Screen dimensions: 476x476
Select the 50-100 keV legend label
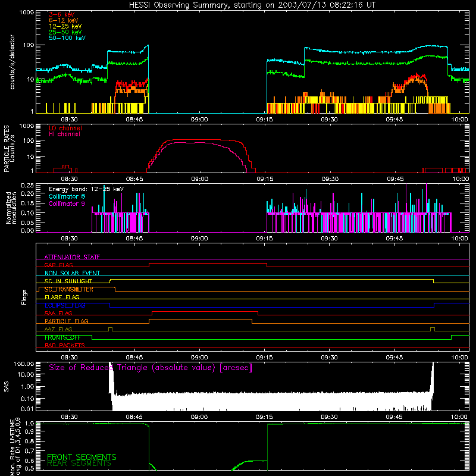click(x=67, y=38)
